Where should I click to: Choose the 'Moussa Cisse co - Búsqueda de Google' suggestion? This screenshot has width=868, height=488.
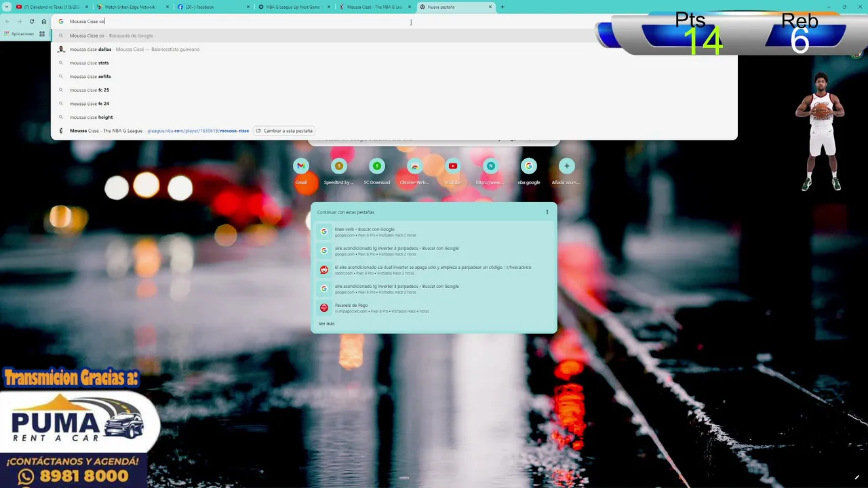coord(393,35)
